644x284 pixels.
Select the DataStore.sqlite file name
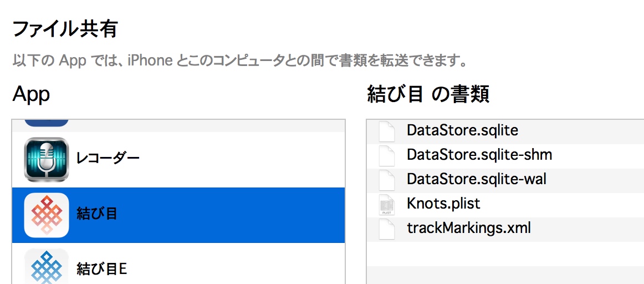(462, 130)
